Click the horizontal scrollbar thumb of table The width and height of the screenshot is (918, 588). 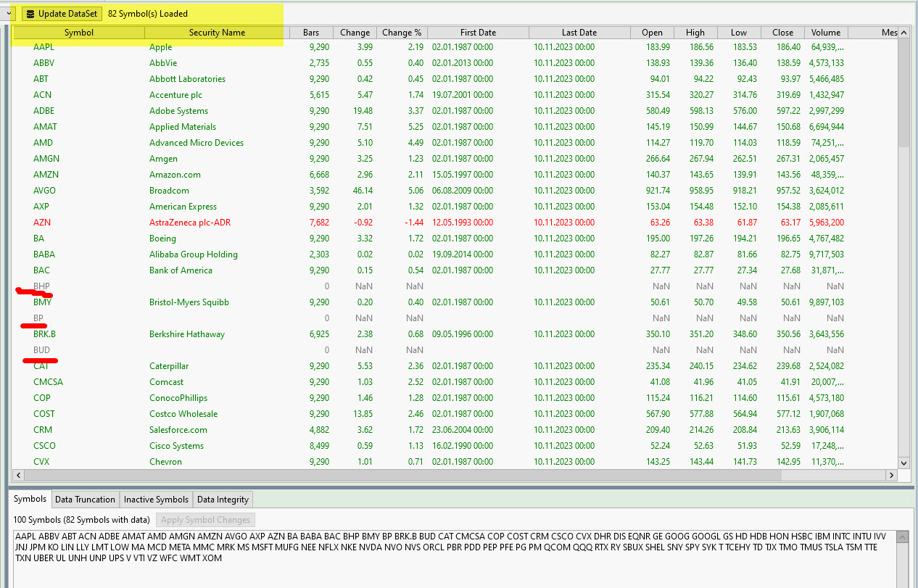pos(399,476)
